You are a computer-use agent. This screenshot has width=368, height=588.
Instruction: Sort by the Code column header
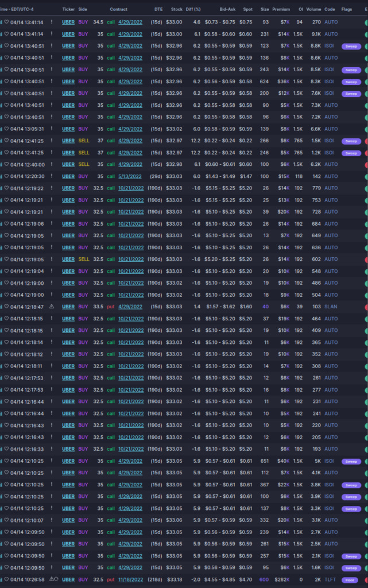click(x=330, y=9)
